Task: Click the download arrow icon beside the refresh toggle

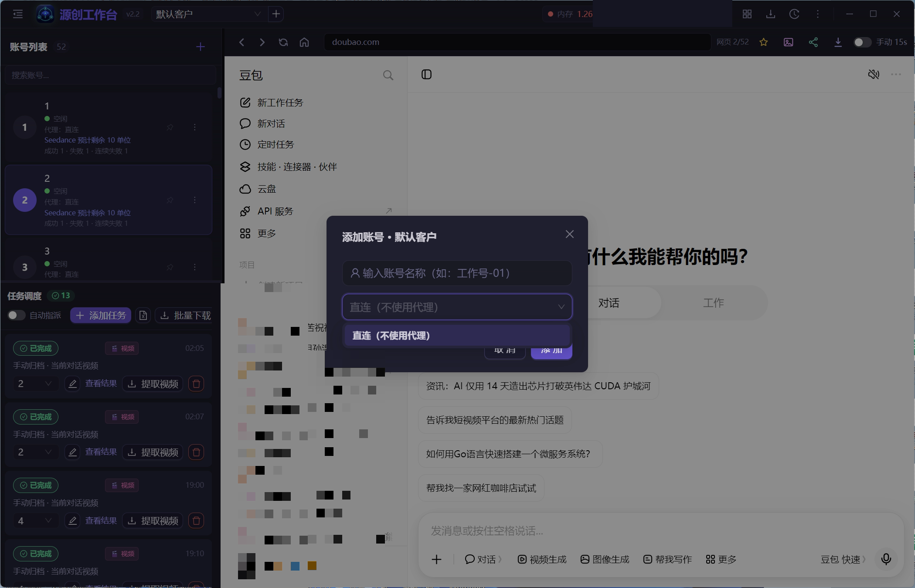Action: 838,42
